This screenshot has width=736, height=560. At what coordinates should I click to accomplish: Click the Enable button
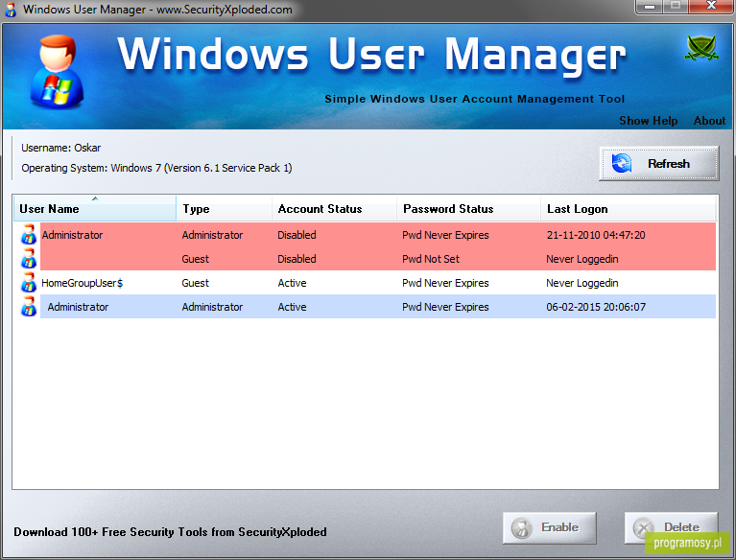[x=549, y=527]
